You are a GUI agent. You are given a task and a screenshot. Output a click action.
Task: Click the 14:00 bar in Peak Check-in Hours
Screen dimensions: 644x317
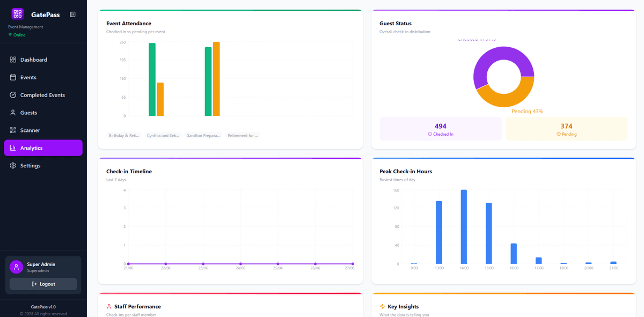click(x=464, y=227)
